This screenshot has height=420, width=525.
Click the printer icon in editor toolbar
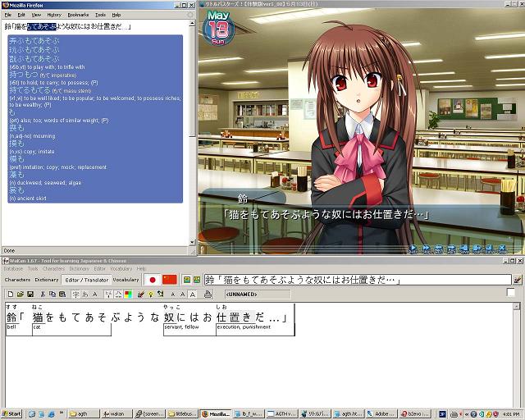point(208,294)
